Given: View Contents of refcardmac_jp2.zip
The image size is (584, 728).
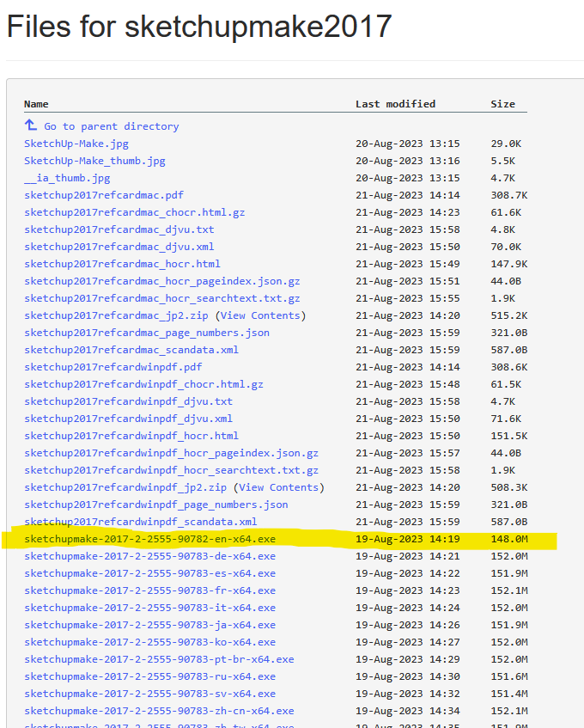Looking at the screenshot, I should 260,315.
